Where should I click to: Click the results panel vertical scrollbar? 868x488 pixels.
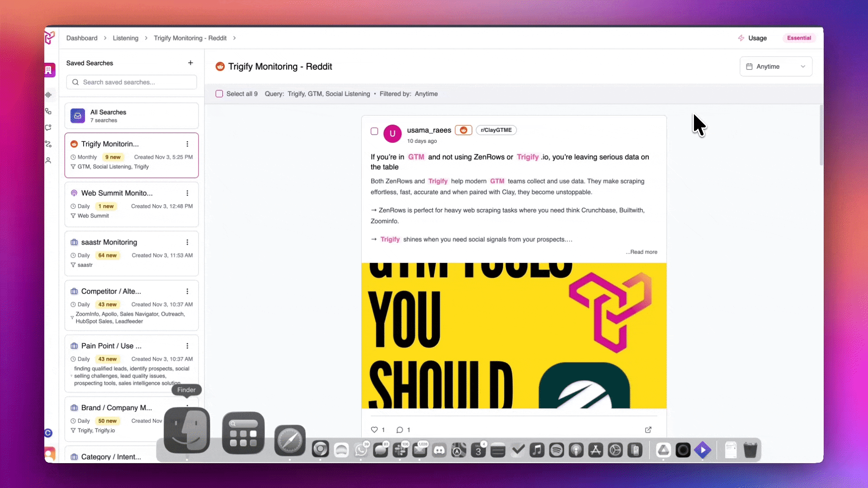pos(821,136)
